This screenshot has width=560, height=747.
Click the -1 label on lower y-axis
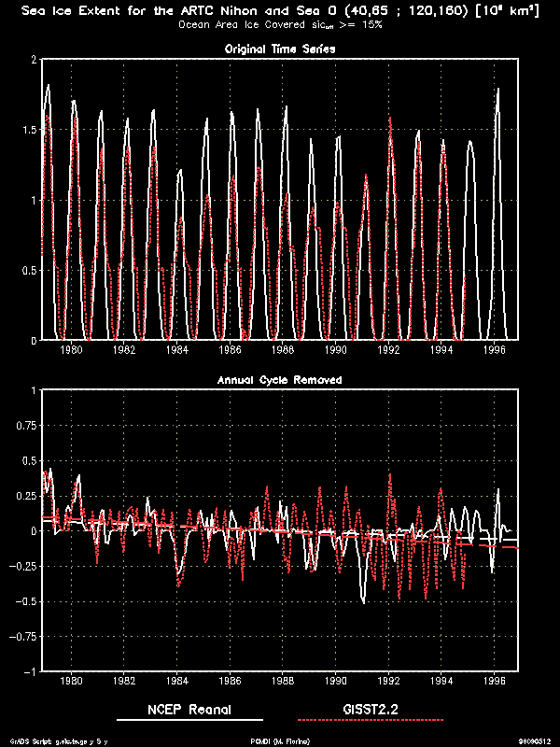(x=30, y=671)
